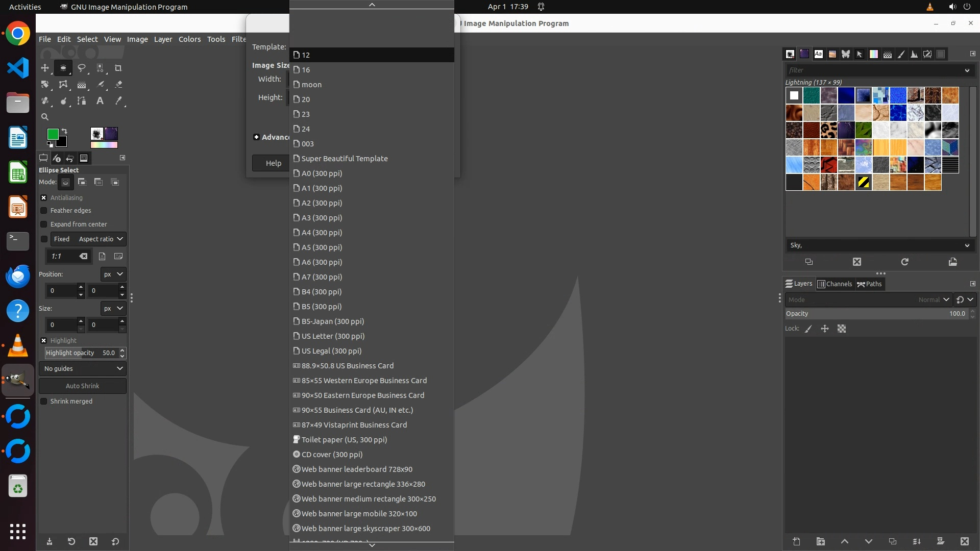Select the Move tool
This screenshot has height=551, width=980.
[x=45, y=68]
